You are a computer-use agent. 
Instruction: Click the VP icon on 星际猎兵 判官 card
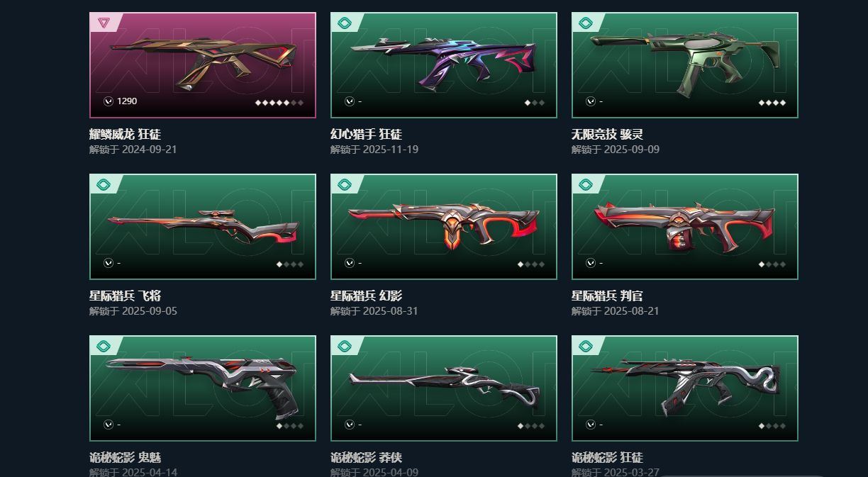[x=591, y=263]
